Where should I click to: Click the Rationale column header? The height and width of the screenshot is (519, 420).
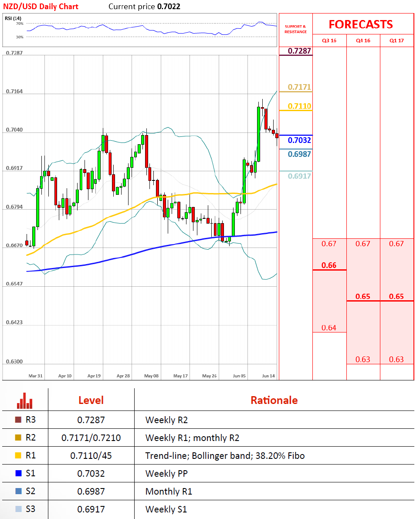click(x=274, y=400)
